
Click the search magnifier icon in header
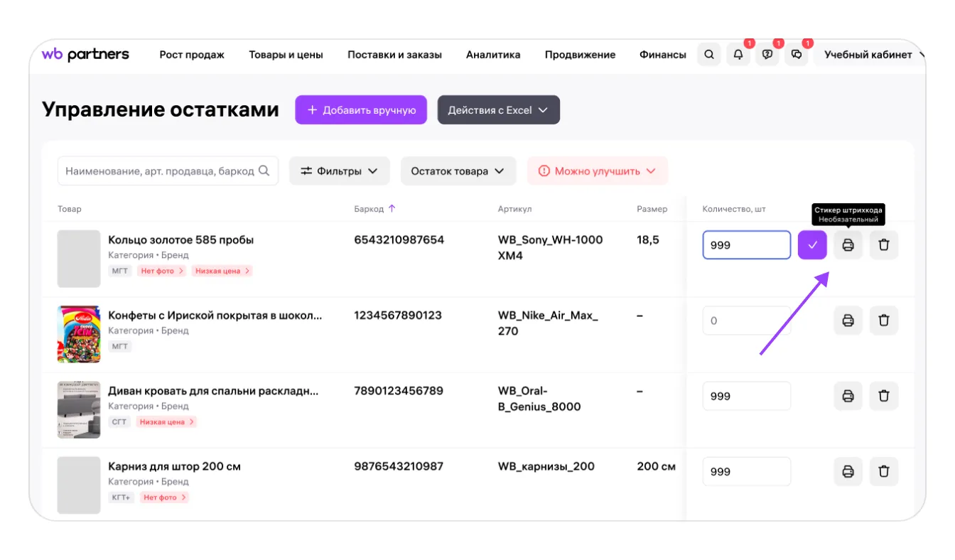pos(708,55)
